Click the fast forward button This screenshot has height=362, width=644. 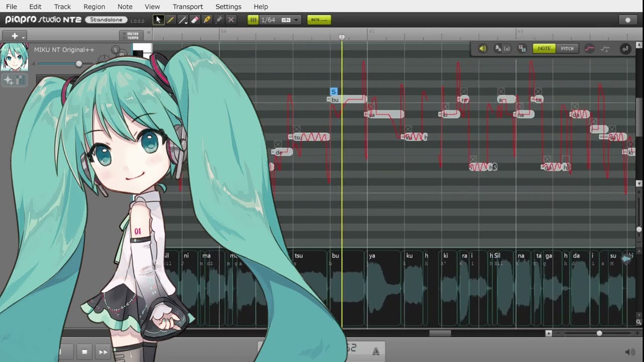tap(103, 352)
